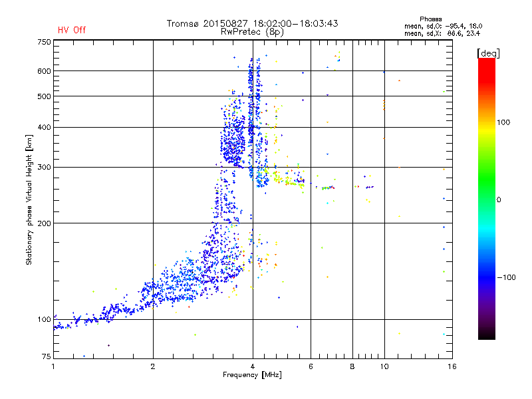This screenshot has width=532, height=399.
Task: Click the y-axis '75' tick label
Action: pos(47,356)
